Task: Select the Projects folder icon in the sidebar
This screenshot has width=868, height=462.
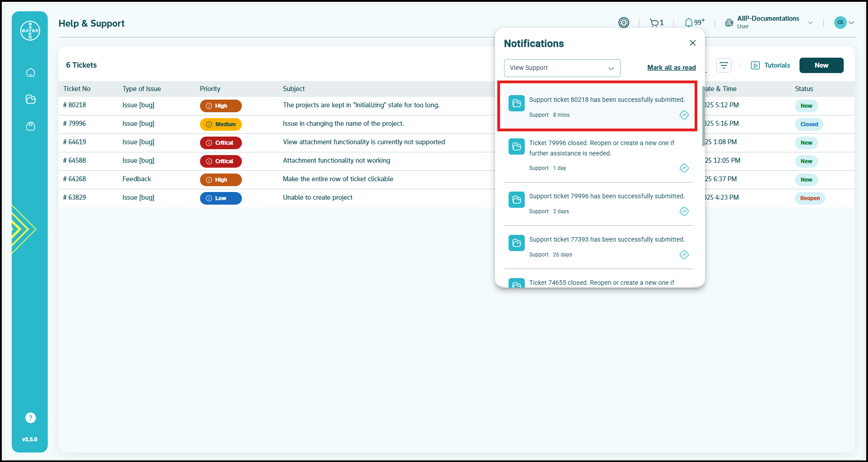Action: pos(30,99)
